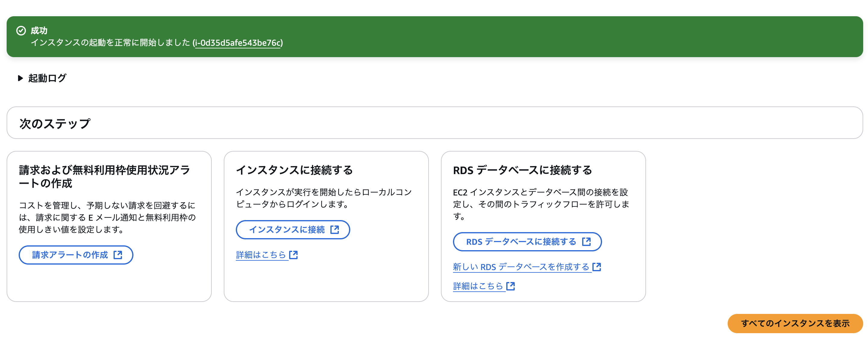Click the external link icon inside RDS データベースに接続する button

587,242
